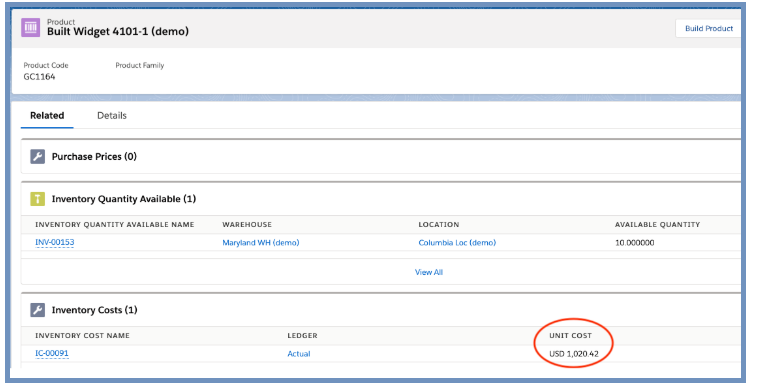Click the Inventory Costs wrench icon
Viewport: 760px width, 385px height.
(37, 310)
